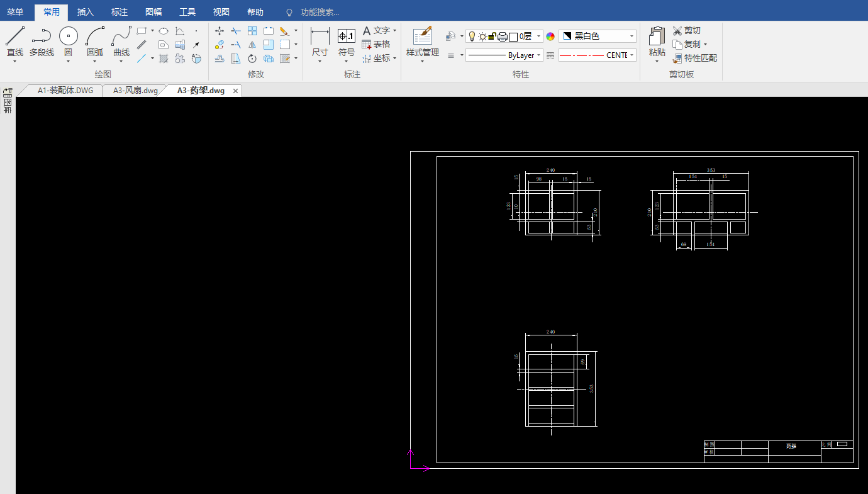Pick the arrow drawing tool
This screenshot has height=494, width=868.
click(x=196, y=45)
